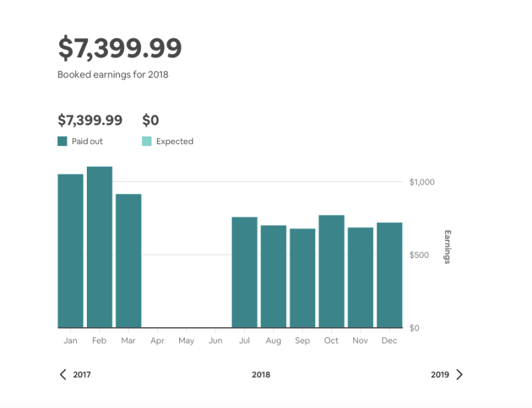Select the February earnings bar
Screen dimensions: 532x408
pos(100,247)
